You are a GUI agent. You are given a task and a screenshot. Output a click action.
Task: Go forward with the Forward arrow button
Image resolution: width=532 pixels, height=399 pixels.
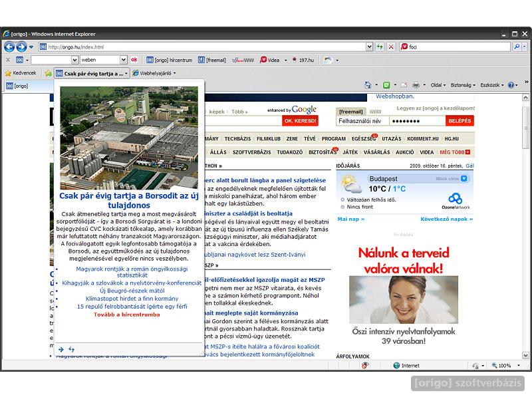click(x=21, y=47)
